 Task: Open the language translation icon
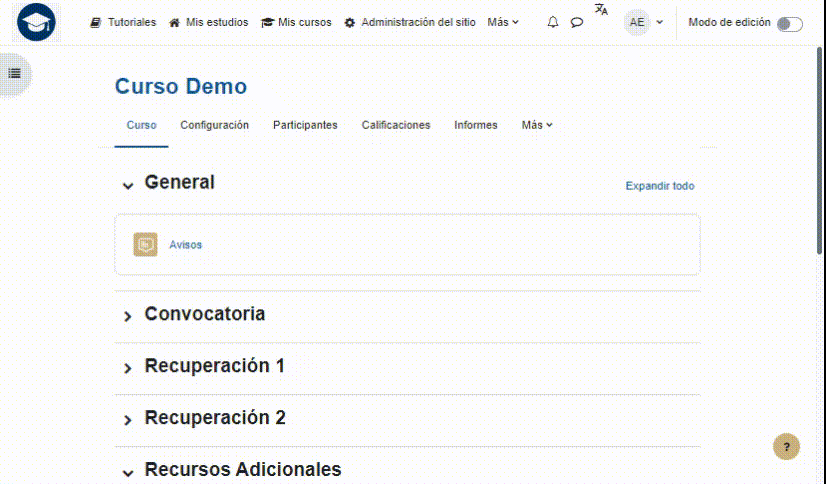(601, 9)
